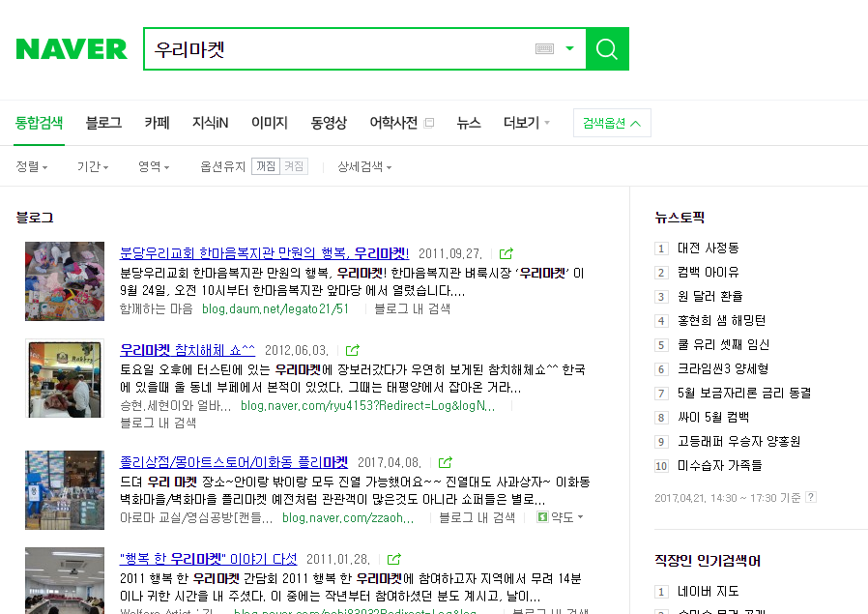
Task: Open the 행복 한 우리마켓 result new-window icon
Action: pos(394,559)
